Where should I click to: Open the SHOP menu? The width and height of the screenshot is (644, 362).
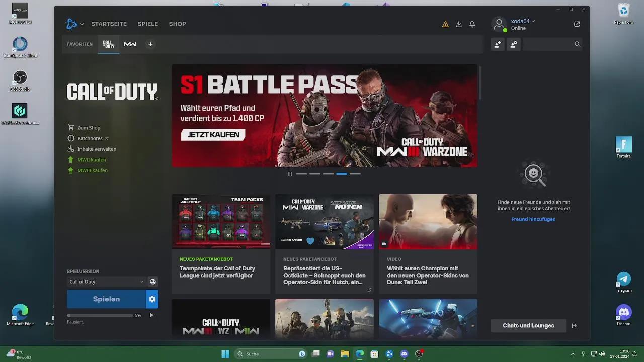click(x=178, y=24)
